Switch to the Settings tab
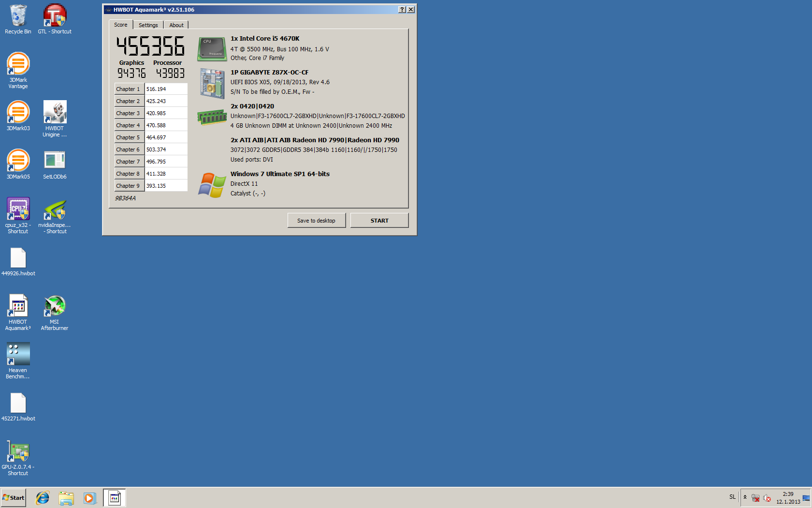The height and width of the screenshot is (508, 812). pyautogui.click(x=148, y=25)
